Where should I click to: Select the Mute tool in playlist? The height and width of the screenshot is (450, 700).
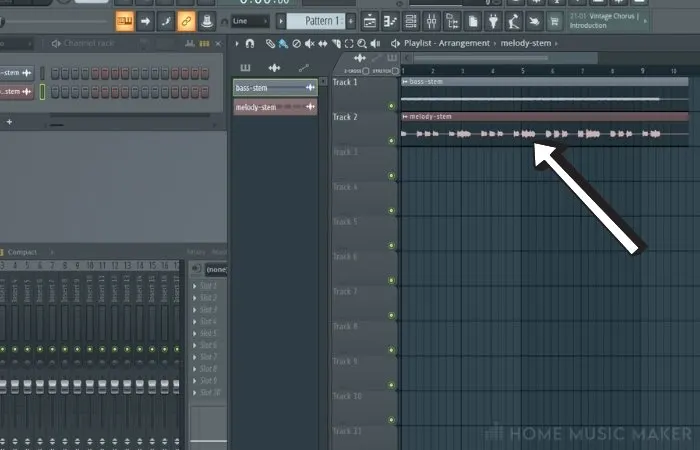[309, 43]
